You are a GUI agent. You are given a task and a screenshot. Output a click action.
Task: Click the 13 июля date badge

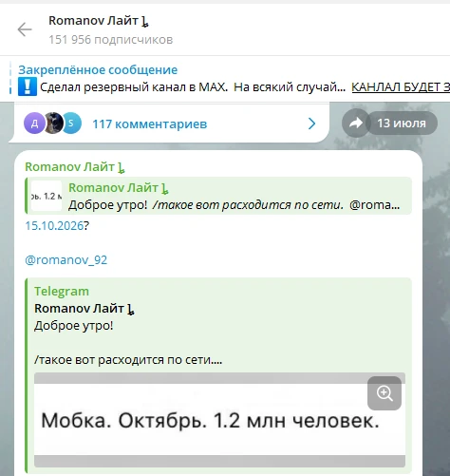[x=402, y=123]
